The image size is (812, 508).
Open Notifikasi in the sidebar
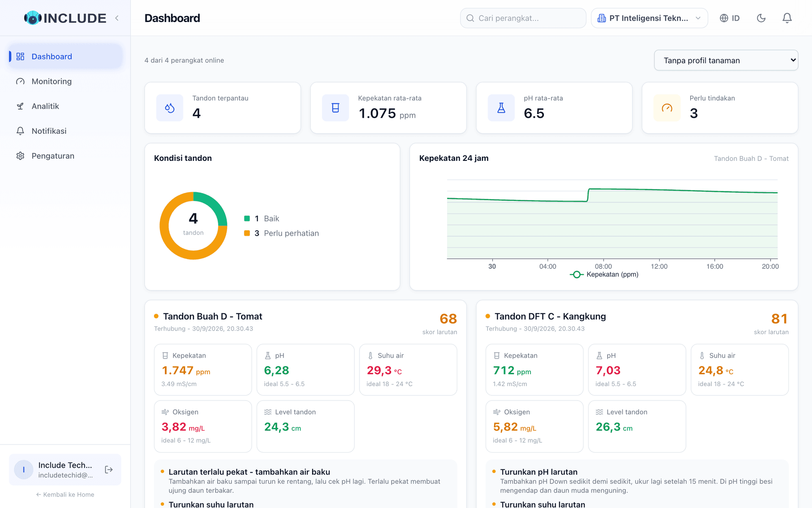pyautogui.click(x=66, y=131)
